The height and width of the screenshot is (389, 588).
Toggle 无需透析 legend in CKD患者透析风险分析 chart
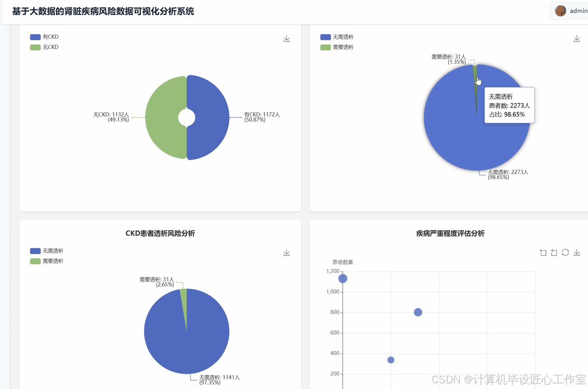[x=46, y=251]
